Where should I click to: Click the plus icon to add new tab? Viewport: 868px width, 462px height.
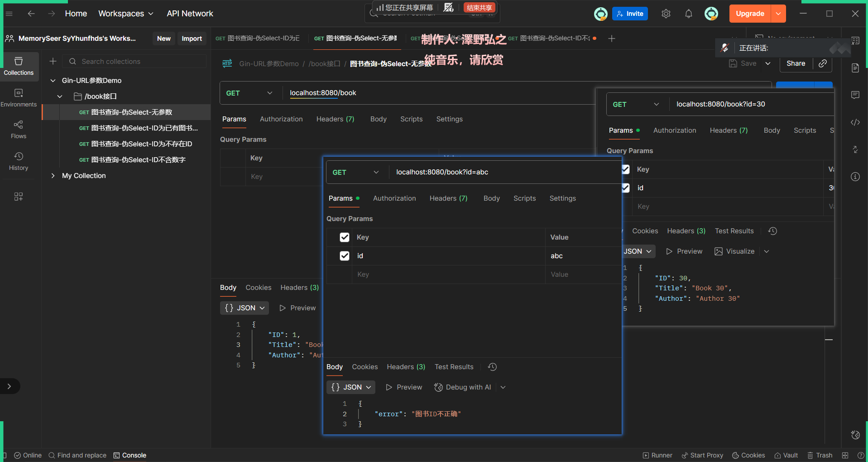[x=612, y=38]
